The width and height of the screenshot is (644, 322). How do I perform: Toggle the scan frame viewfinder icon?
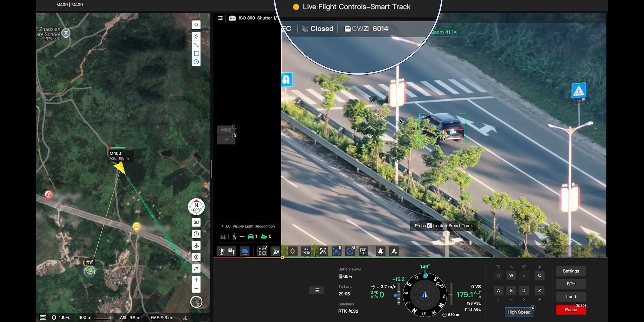(262, 251)
